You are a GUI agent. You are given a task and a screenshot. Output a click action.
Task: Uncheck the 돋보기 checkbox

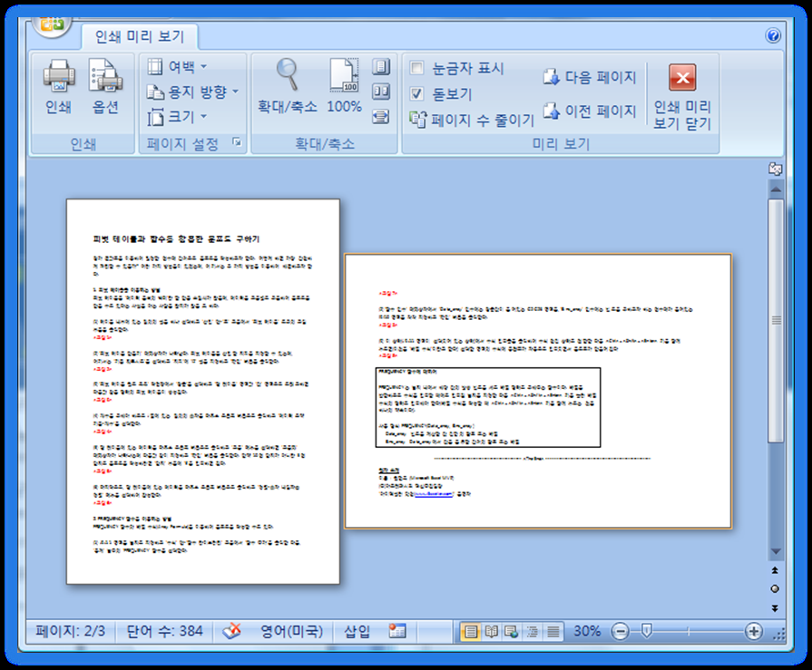tap(416, 93)
